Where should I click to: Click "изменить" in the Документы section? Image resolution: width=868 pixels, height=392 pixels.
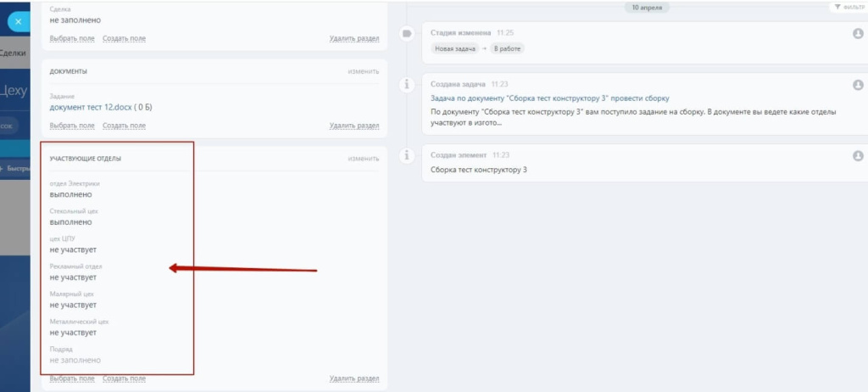click(363, 71)
